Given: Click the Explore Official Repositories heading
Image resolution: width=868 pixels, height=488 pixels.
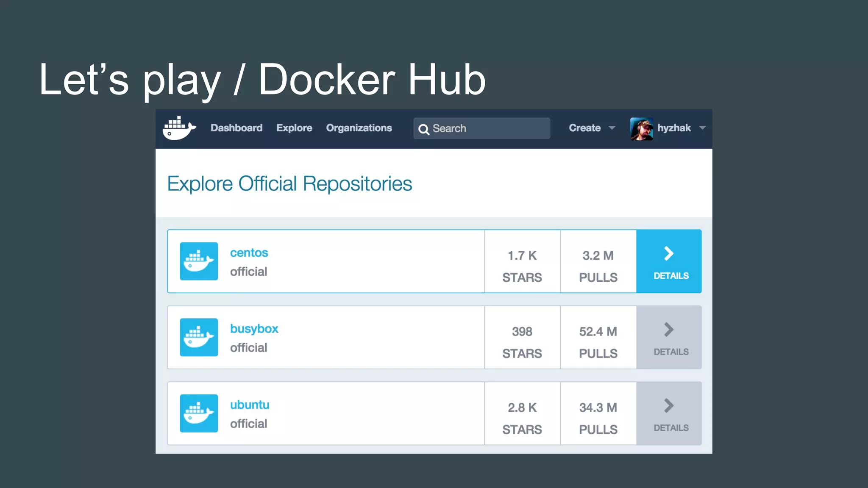Looking at the screenshot, I should (289, 184).
